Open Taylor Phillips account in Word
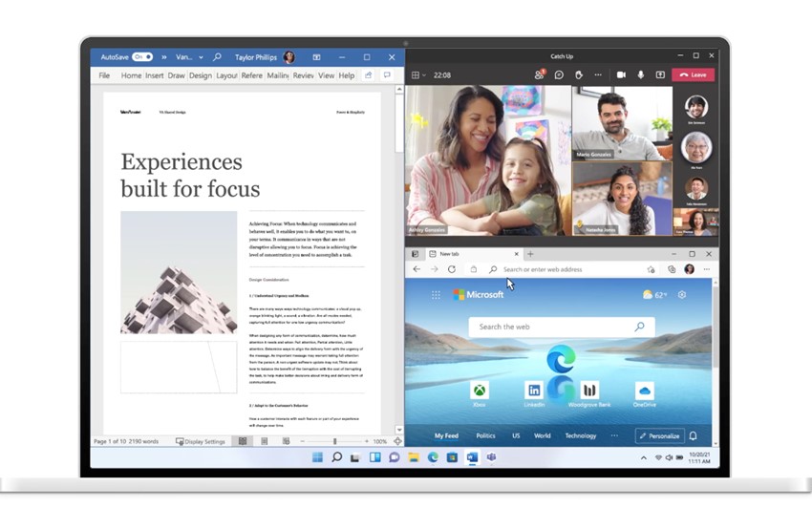 pos(265,57)
